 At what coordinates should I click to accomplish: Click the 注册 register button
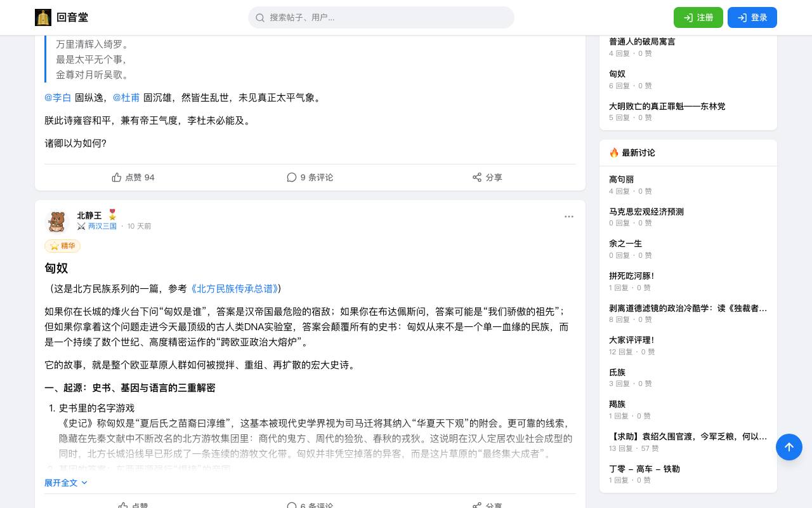coord(698,18)
